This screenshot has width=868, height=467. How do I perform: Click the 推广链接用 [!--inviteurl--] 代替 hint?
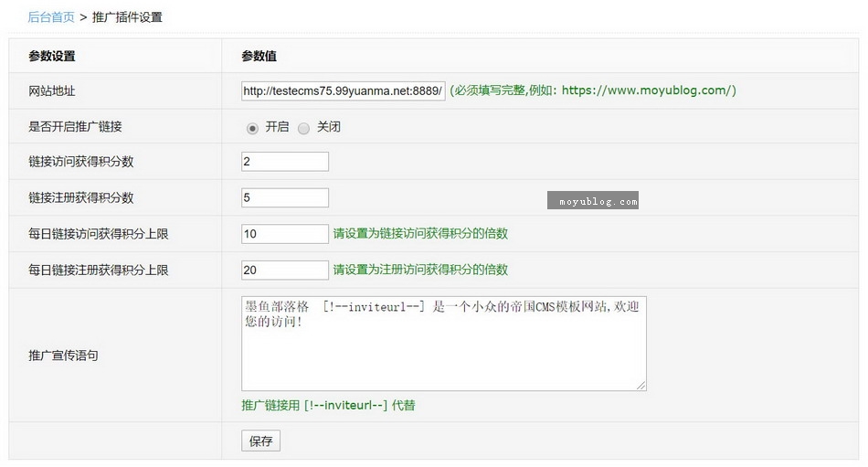(x=328, y=405)
